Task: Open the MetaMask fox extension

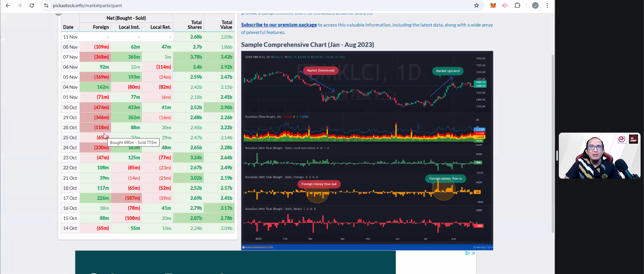Action: (x=493, y=6)
